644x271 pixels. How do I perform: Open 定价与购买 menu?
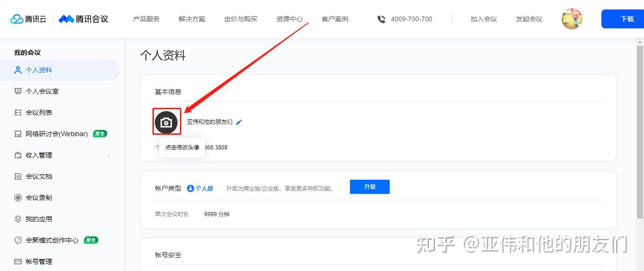point(241,19)
